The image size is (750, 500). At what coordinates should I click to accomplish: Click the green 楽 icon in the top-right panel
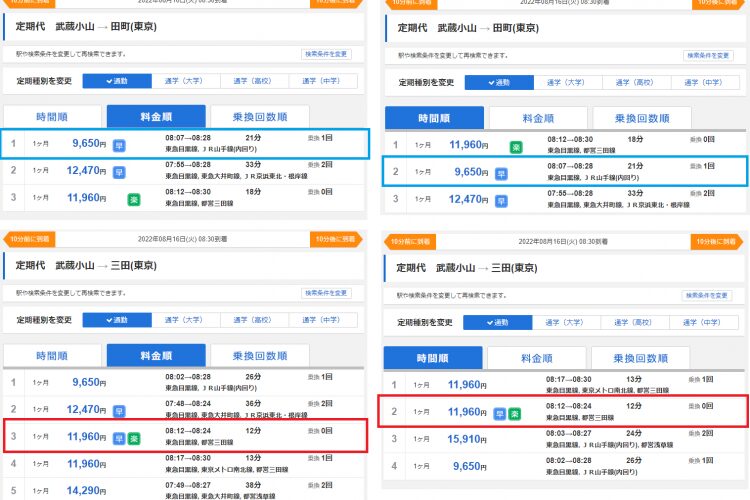516,146
